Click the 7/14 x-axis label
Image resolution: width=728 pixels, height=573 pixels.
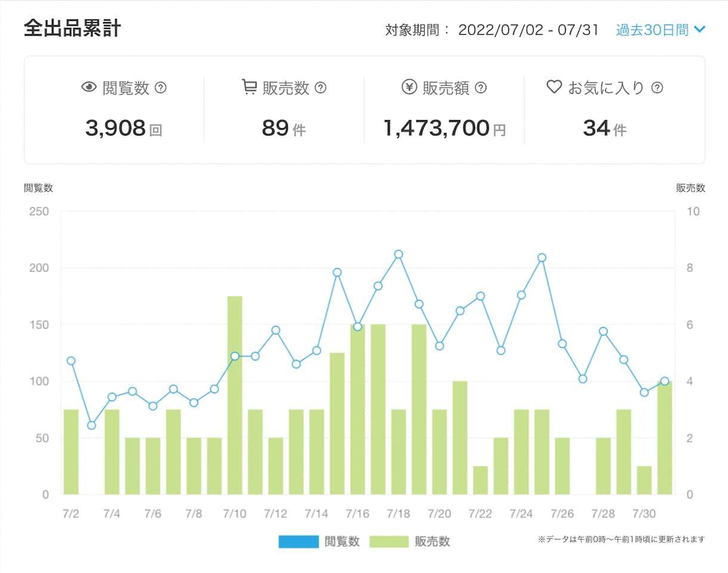point(316,513)
